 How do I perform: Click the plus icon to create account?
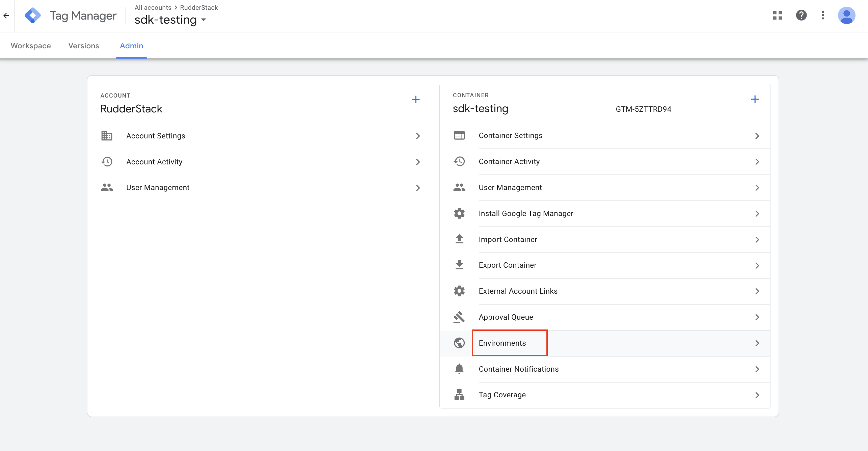click(x=416, y=100)
